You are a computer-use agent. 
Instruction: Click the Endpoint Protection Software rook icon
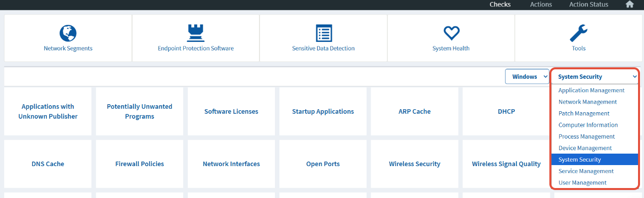point(195,33)
